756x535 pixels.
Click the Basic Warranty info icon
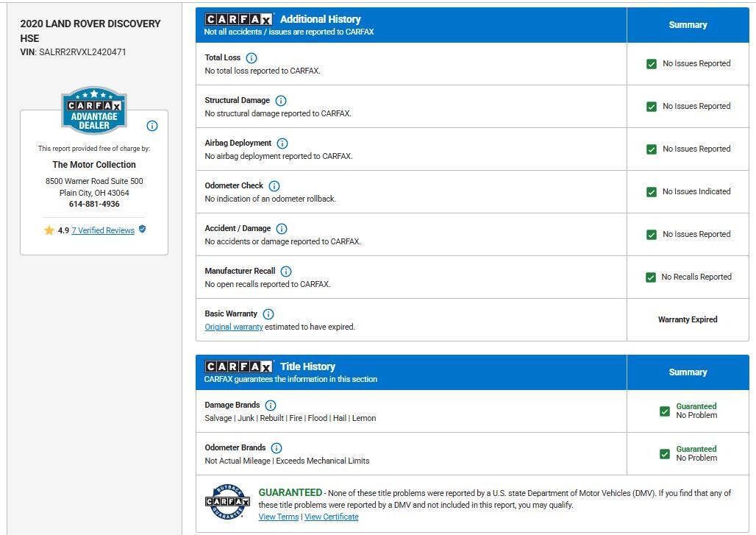click(268, 314)
